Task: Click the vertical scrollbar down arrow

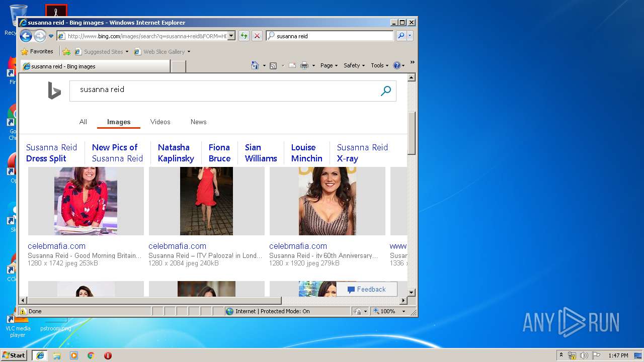Action: coord(411,292)
